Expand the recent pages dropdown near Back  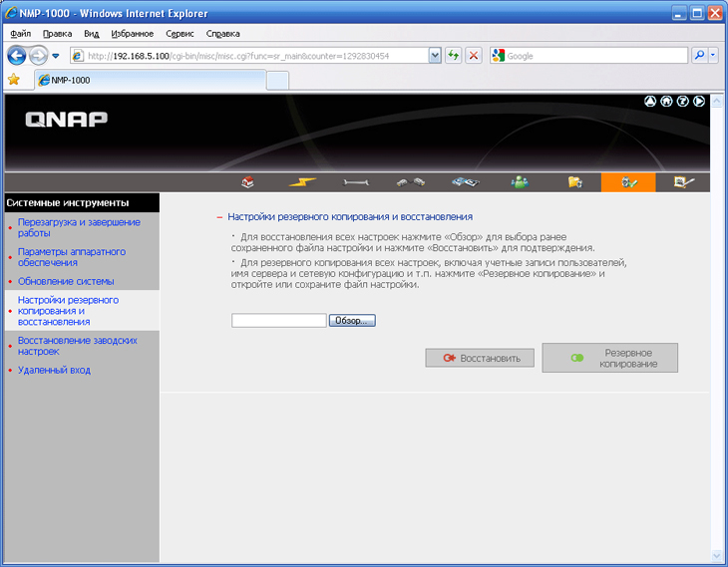pos(56,56)
